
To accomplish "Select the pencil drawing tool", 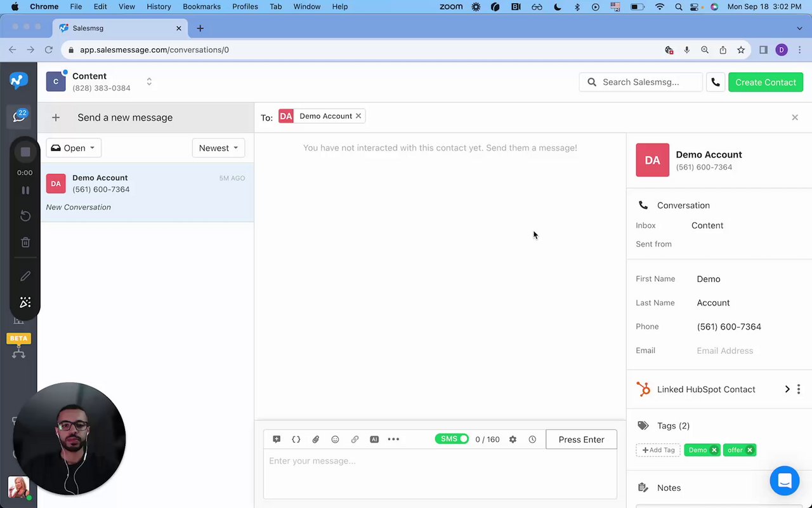I will click(x=25, y=276).
